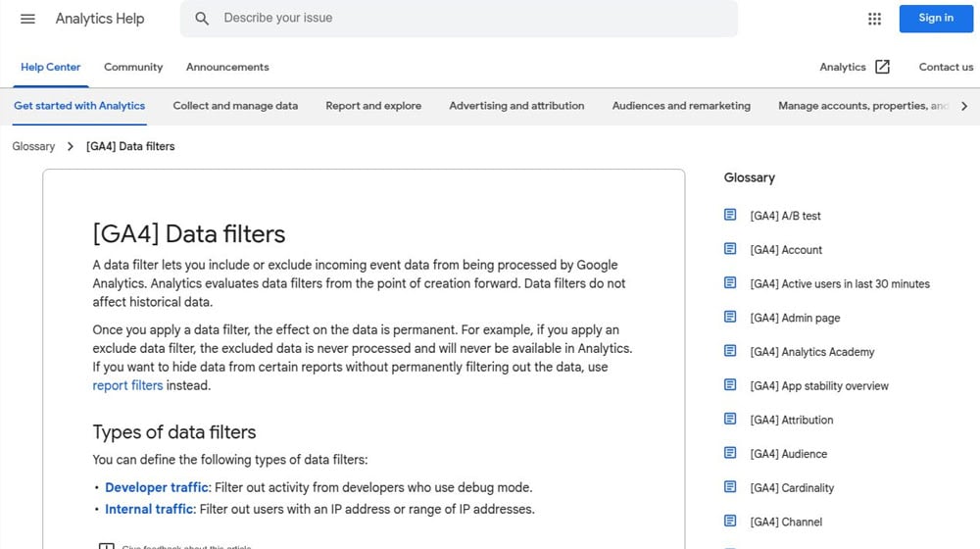Open the [GA4] Channel entry
This screenshot has width=980, height=549.
tap(786, 522)
